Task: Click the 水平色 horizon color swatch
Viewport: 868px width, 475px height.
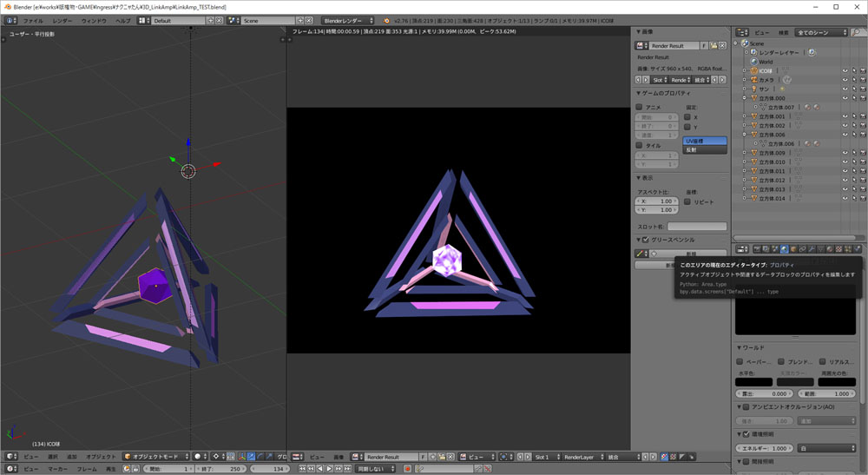Action: click(x=753, y=382)
